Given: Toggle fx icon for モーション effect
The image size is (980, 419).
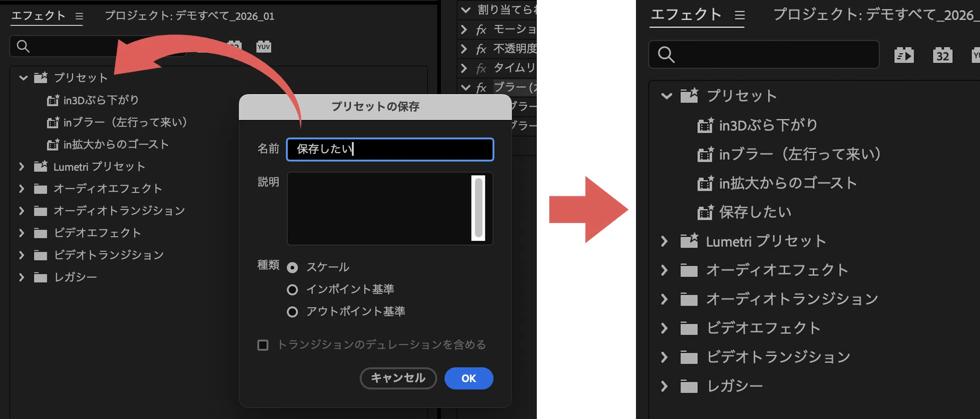Looking at the screenshot, I should pos(481,30).
